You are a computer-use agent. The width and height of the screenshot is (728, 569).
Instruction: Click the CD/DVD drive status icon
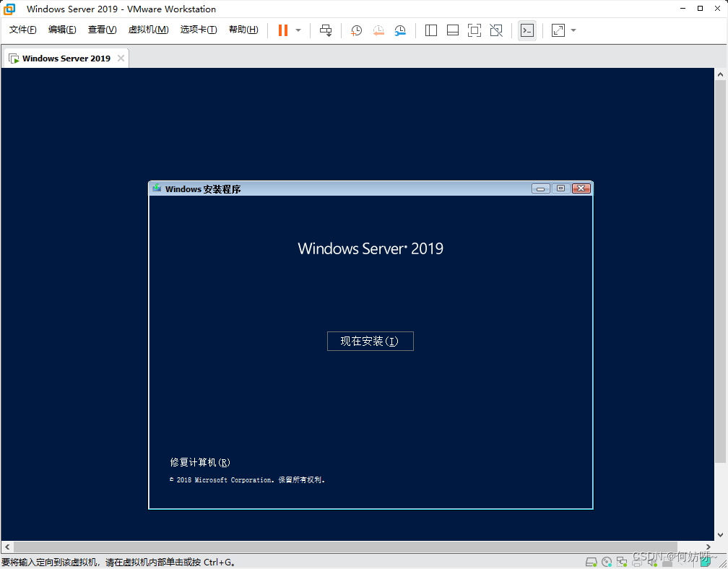(607, 563)
